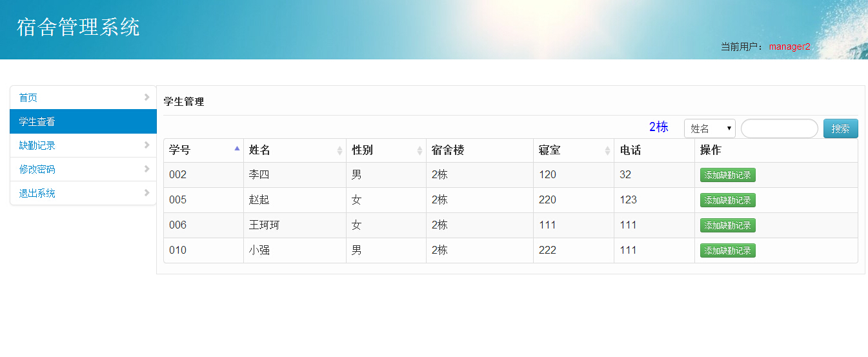Image resolution: width=868 pixels, height=357 pixels.
Task: Click the sort arrows in 性别 column header
Action: click(x=419, y=150)
